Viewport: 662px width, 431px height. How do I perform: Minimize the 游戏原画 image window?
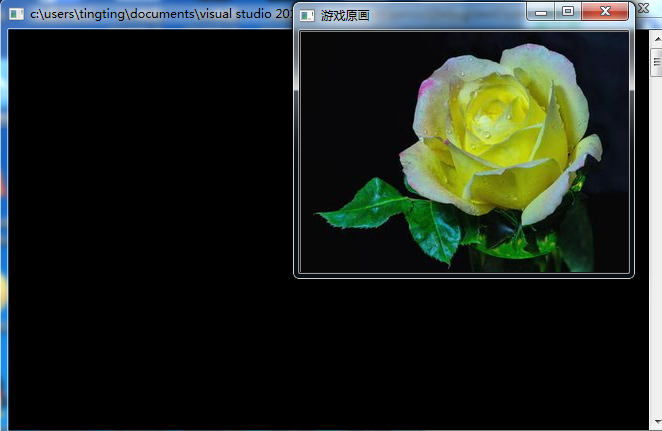[541, 11]
